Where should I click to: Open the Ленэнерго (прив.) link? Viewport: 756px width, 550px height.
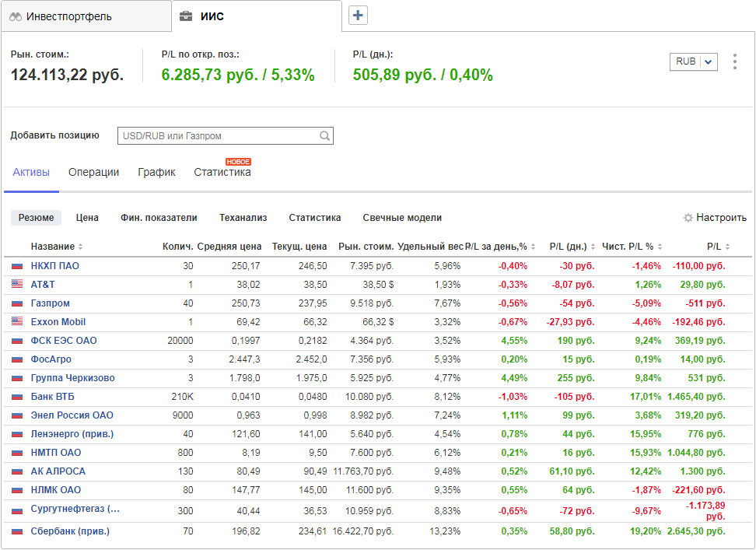pyautogui.click(x=72, y=434)
